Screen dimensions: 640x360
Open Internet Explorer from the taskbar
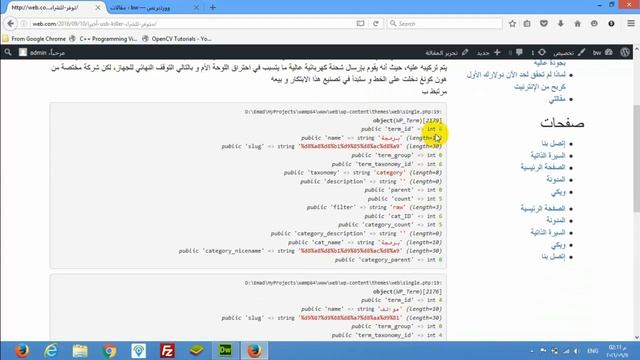(x=51, y=351)
